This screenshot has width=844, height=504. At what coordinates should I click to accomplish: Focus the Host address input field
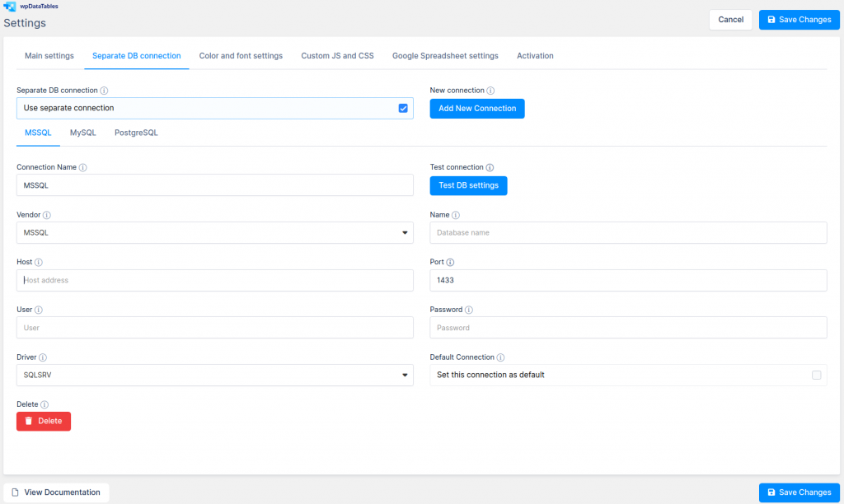tap(214, 281)
